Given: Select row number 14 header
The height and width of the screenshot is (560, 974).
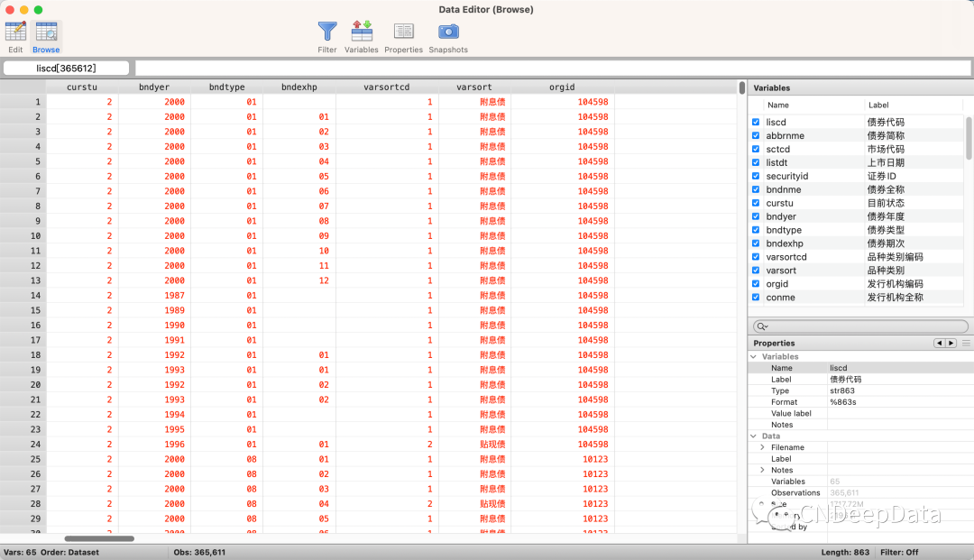Looking at the screenshot, I should point(23,296).
